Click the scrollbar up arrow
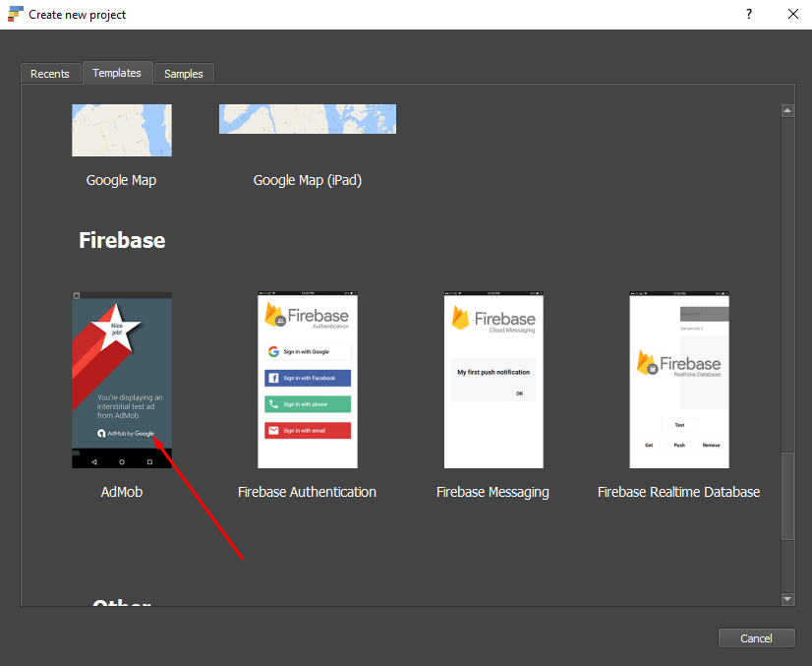Image resolution: width=812 pixels, height=666 pixels. point(787,110)
